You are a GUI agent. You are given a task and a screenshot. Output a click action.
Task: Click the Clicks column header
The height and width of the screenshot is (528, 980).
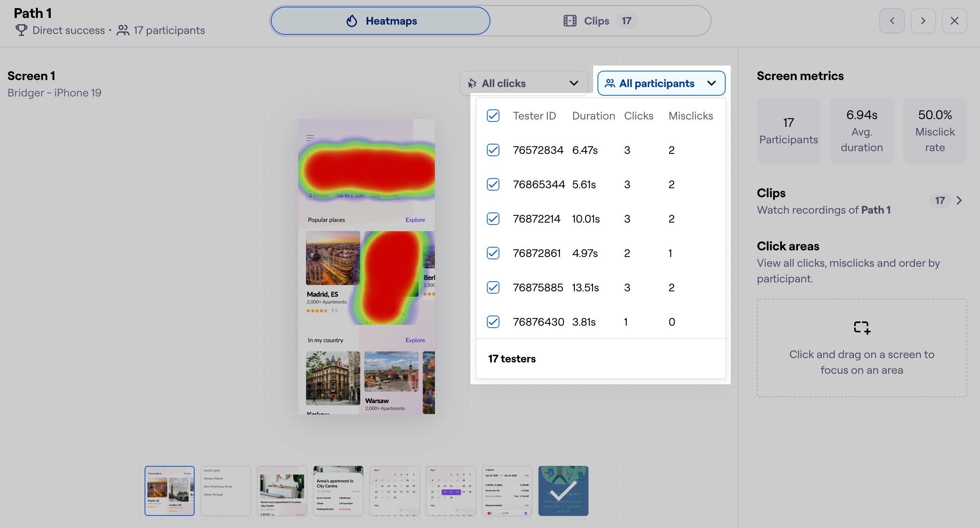[x=638, y=116]
